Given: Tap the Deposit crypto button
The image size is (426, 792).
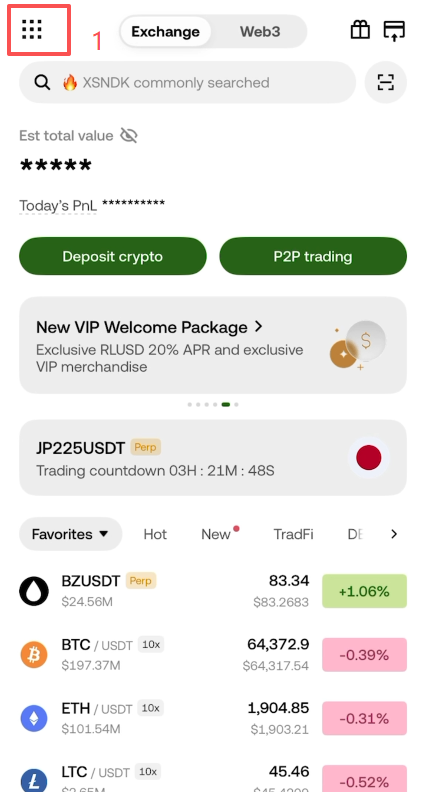Looking at the screenshot, I should click(x=113, y=256).
